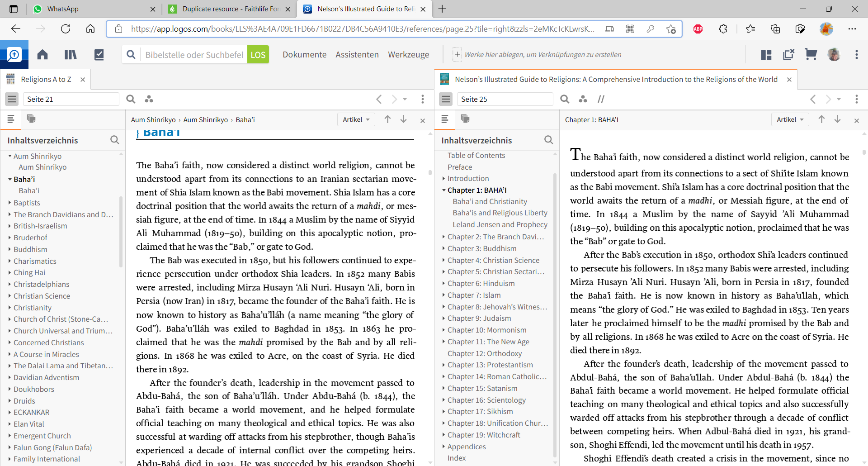Viewport: 868px width, 466px height.
Task: Show left sidebar contents list view
Action: coord(11,119)
